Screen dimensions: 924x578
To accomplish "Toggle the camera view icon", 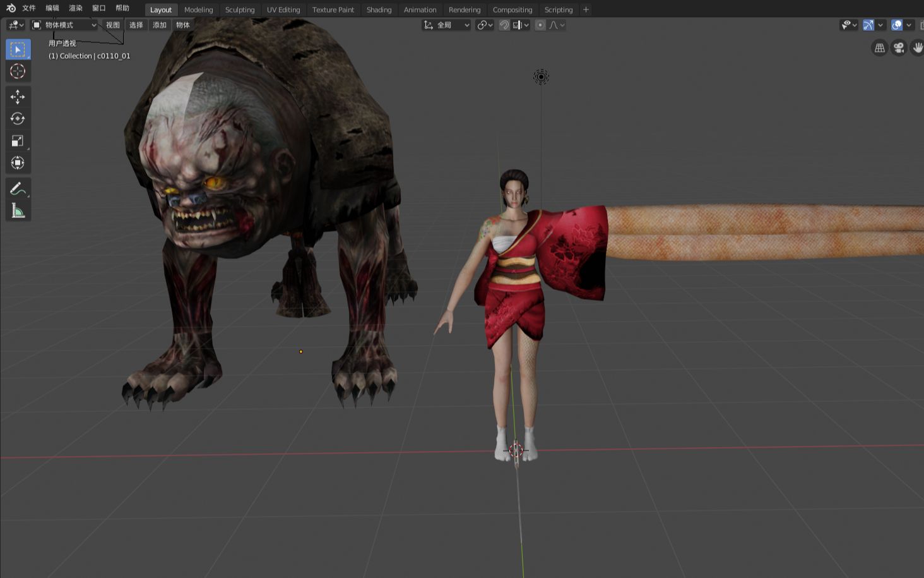I will [x=899, y=48].
